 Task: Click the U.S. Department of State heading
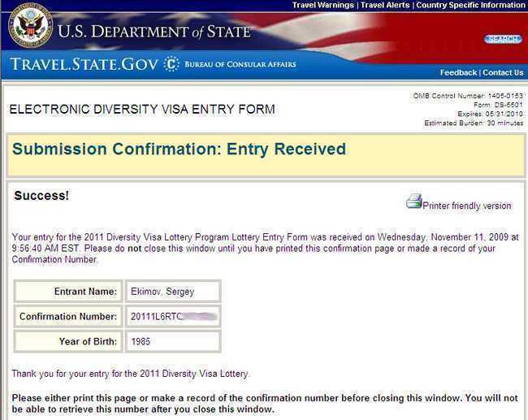(x=154, y=32)
